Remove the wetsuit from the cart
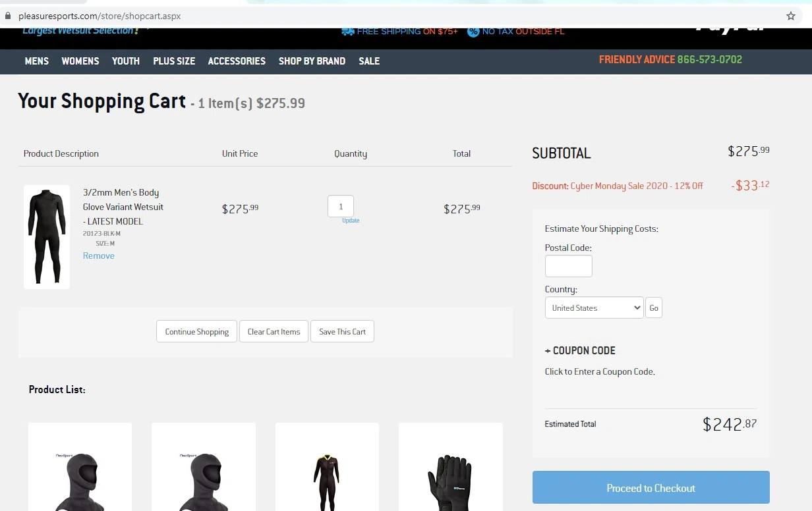This screenshot has width=812, height=511. click(99, 255)
